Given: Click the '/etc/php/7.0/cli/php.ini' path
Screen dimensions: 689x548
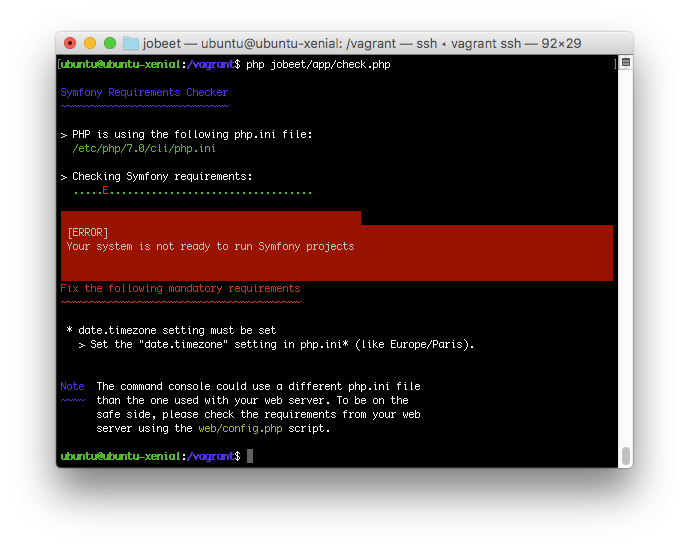Looking at the screenshot, I should click(144, 149).
